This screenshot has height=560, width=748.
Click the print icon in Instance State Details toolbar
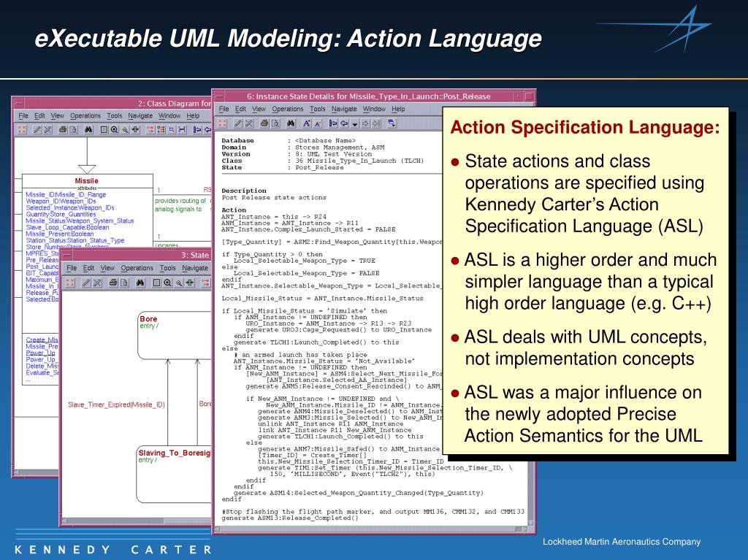[x=264, y=123]
